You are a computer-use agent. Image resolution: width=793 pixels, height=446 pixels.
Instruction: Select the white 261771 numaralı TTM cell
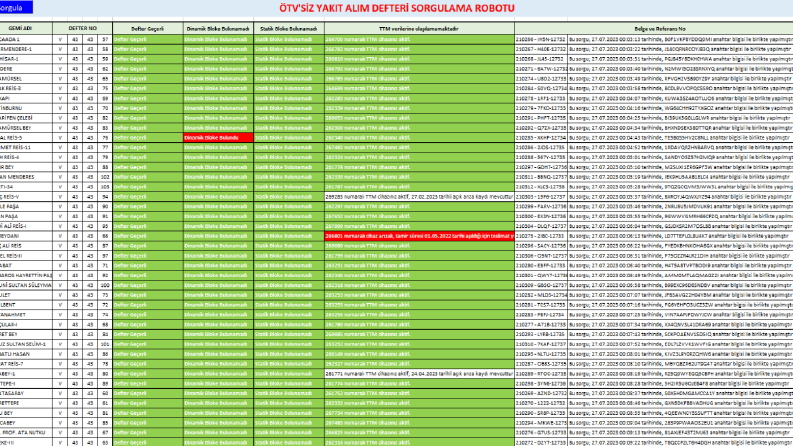coord(419,374)
